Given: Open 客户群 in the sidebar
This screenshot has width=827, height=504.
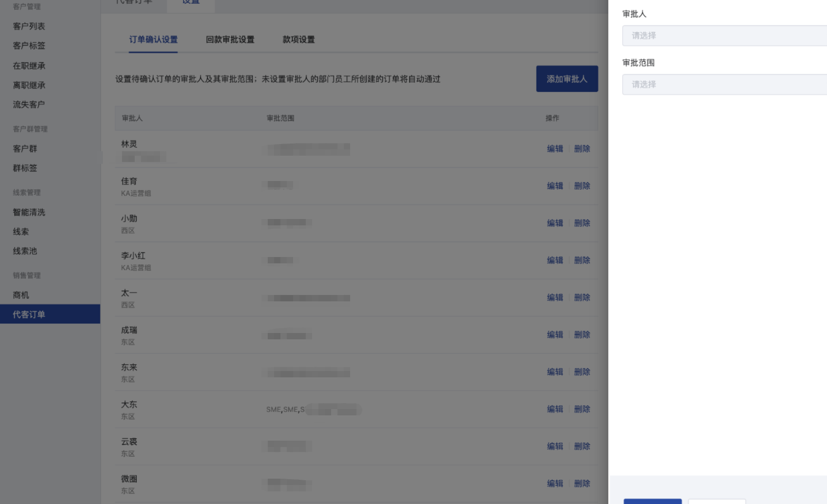Looking at the screenshot, I should pos(25,148).
